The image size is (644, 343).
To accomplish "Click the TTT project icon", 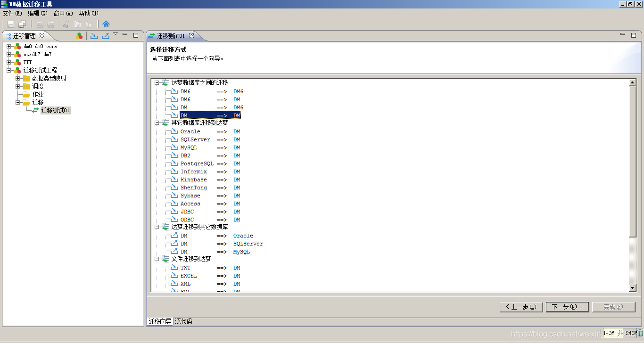I will 17,62.
